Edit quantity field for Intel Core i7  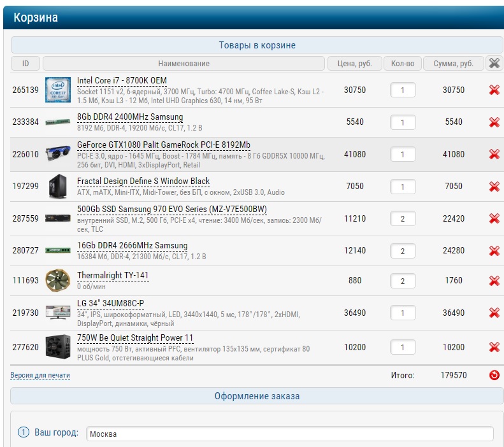(x=403, y=90)
